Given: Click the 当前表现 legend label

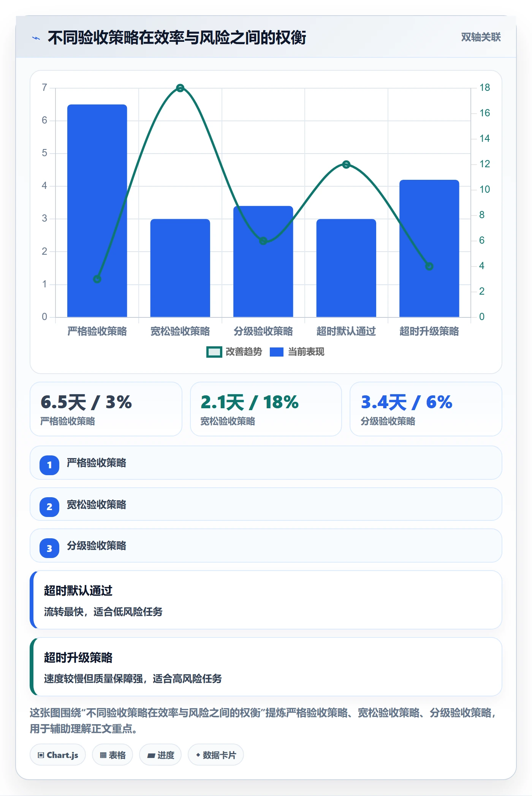Looking at the screenshot, I should 306,352.
